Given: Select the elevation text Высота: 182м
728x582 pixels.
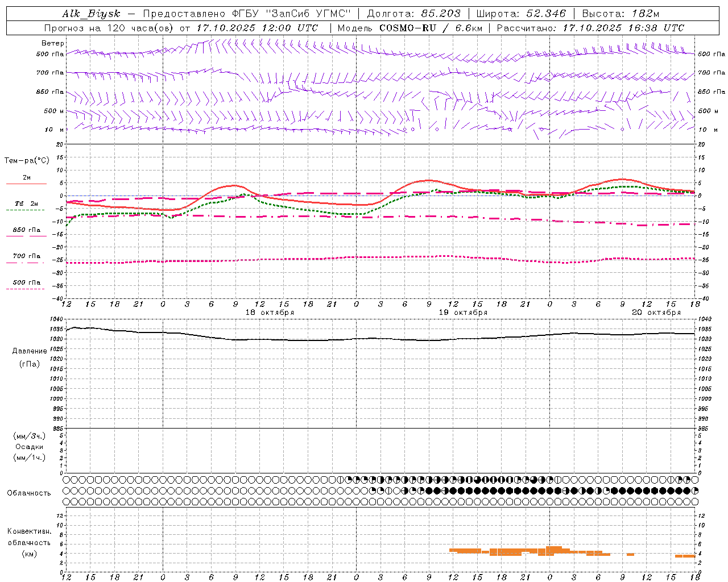Looking at the screenshot, I should click(x=621, y=14).
